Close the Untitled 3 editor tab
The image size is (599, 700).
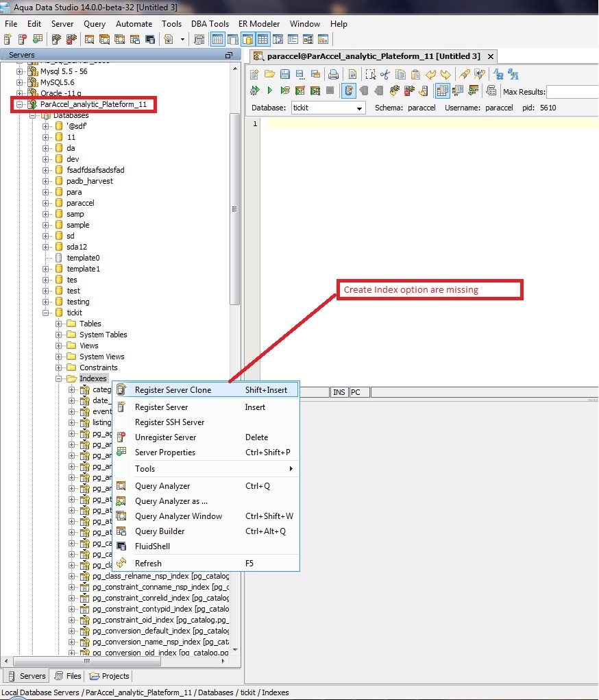[491, 56]
